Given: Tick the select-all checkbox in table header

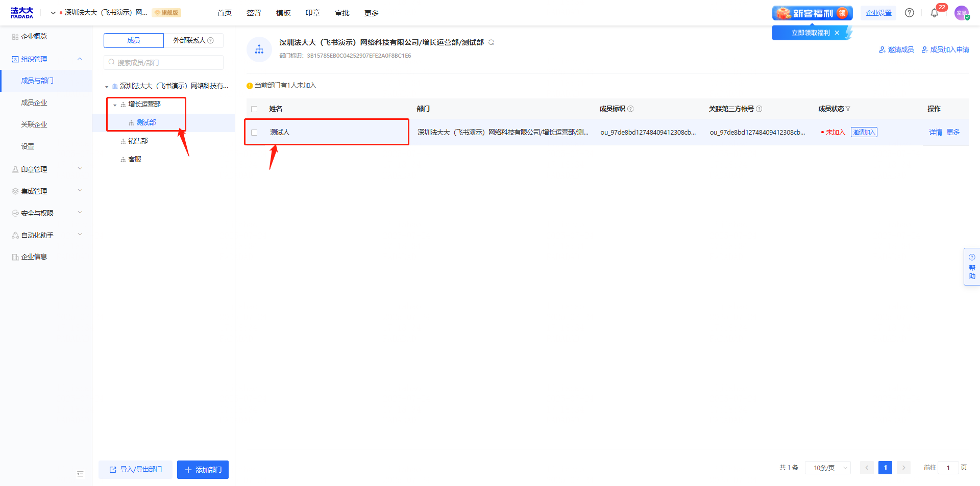Looking at the screenshot, I should tap(254, 109).
